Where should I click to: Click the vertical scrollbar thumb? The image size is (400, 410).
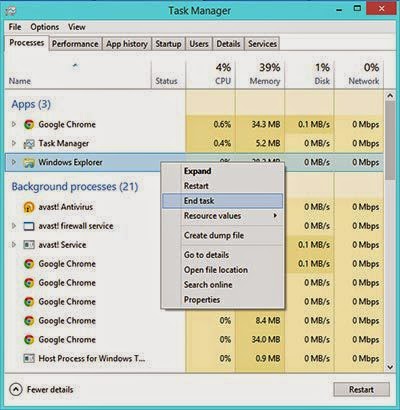tap(390, 141)
